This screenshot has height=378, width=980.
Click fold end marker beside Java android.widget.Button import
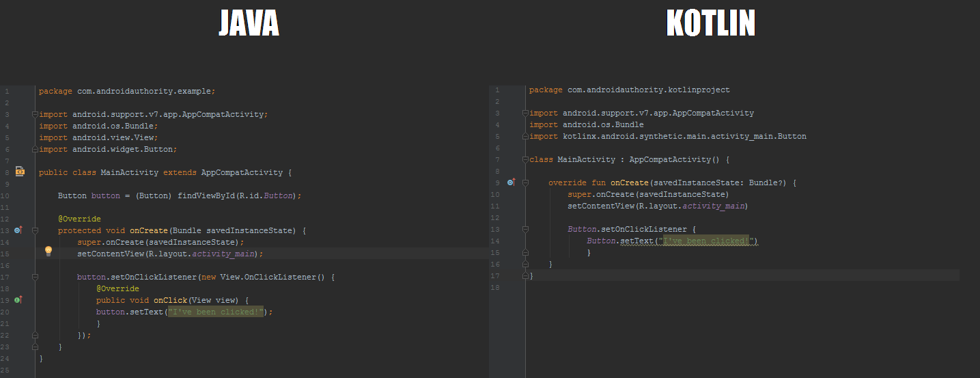pos(35,148)
